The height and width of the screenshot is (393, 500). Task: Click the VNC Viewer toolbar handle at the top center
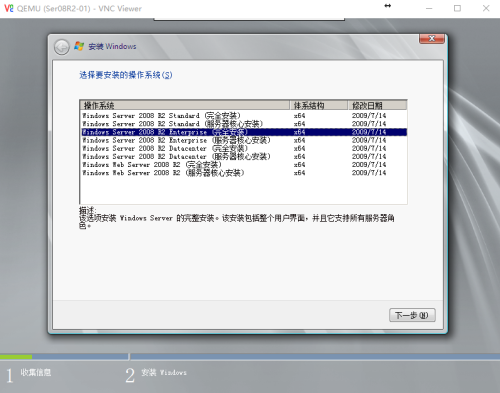tap(249, 19)
